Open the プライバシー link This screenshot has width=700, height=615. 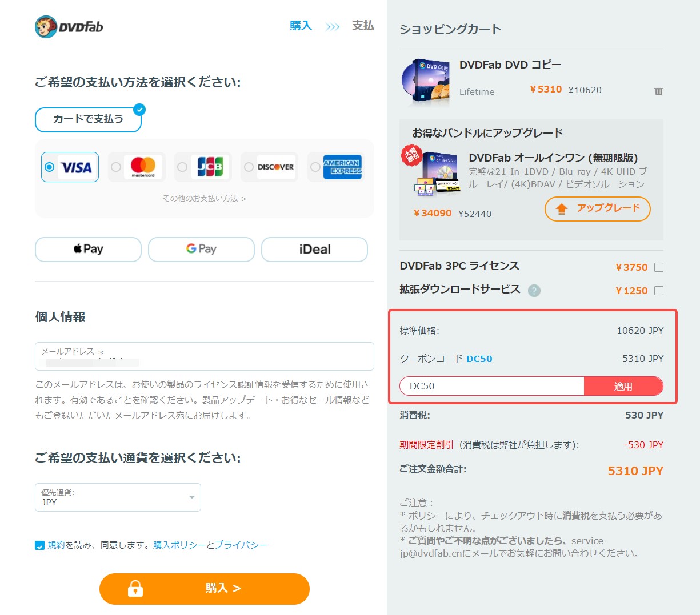pyautogui.click(x=241, y=545)
